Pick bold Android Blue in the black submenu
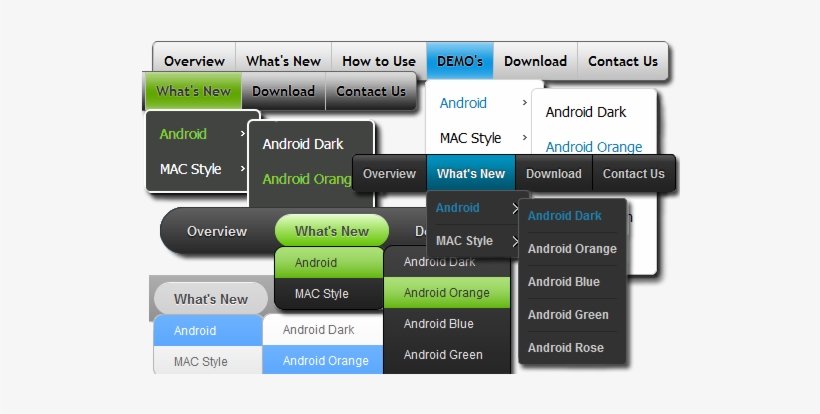This screenshot has width=820, height=414. coord(564,282)
